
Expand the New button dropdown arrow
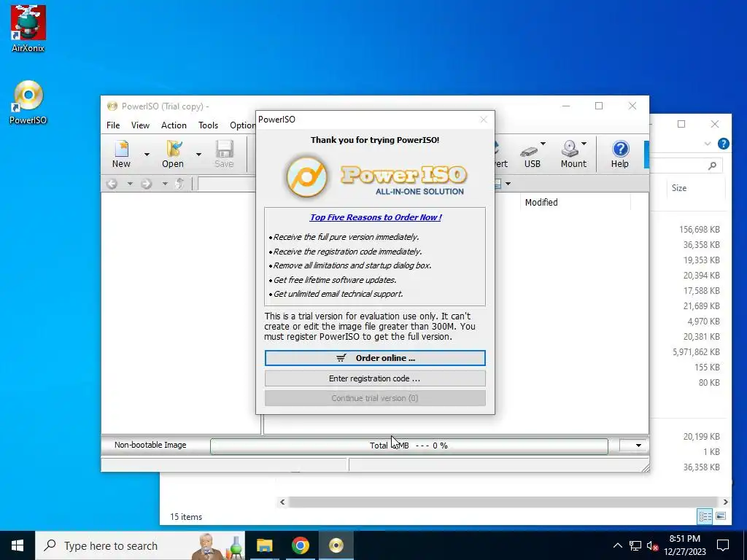147,155
